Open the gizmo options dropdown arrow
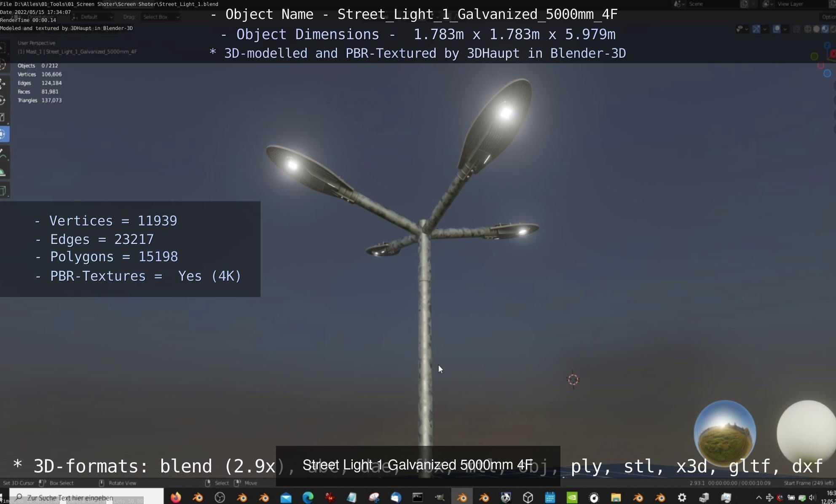The image size is (836, 504). pos(765,29)
